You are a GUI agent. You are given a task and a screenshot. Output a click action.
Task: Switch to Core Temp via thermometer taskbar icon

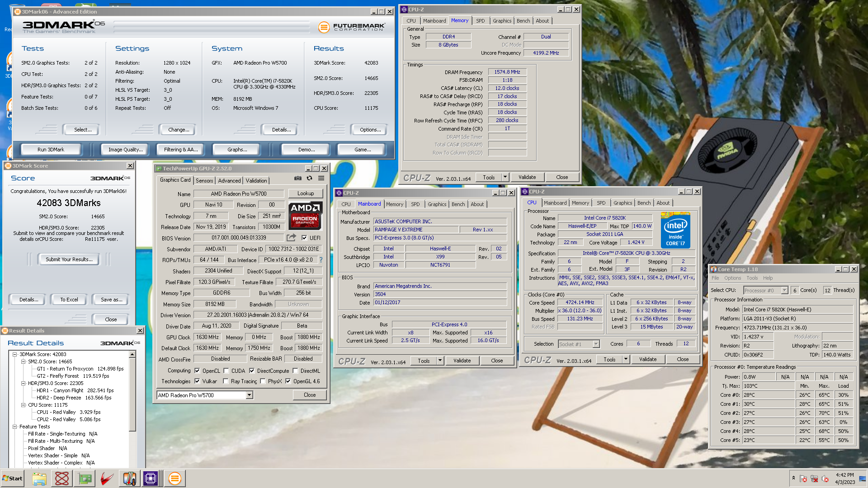[x=129, y=479]
